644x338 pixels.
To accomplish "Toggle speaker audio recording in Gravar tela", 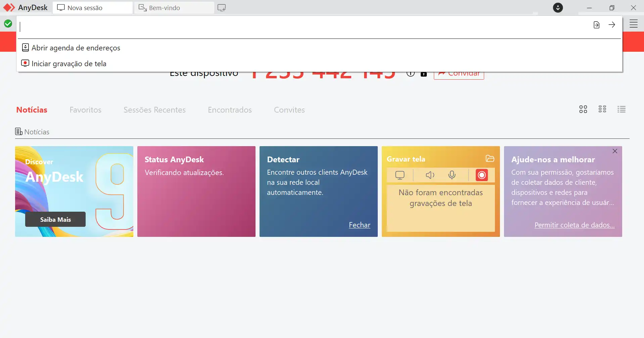I will tap(430, 175).
